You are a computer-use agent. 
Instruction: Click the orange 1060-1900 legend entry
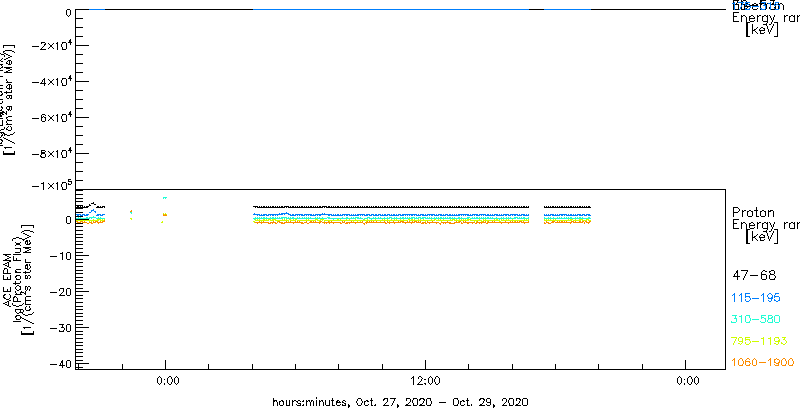tap(763, 363)
